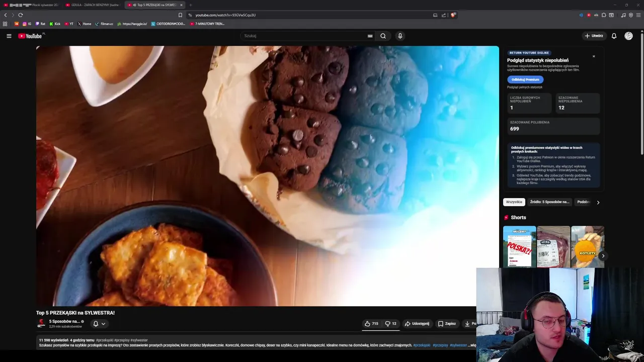This screenshot has height=362, width=644.
Task: Click the Utwórz create button
Action: [x=594, y=36]
